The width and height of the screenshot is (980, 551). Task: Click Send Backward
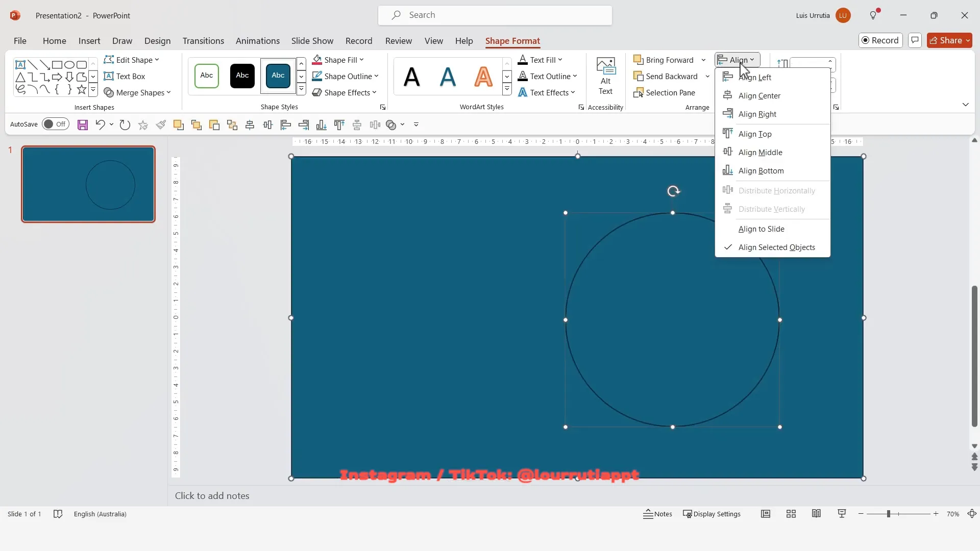pos(666,76)
